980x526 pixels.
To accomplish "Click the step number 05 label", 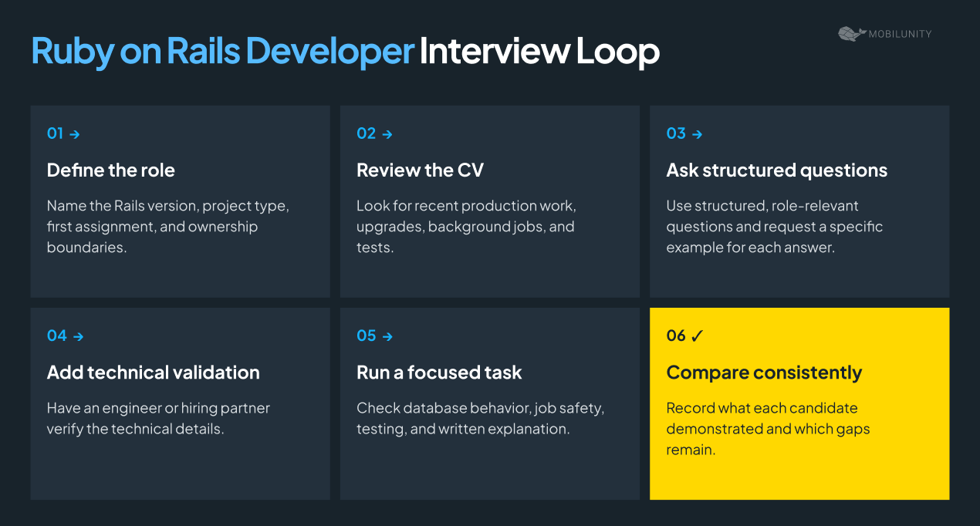I will click(x=366, y=336).
